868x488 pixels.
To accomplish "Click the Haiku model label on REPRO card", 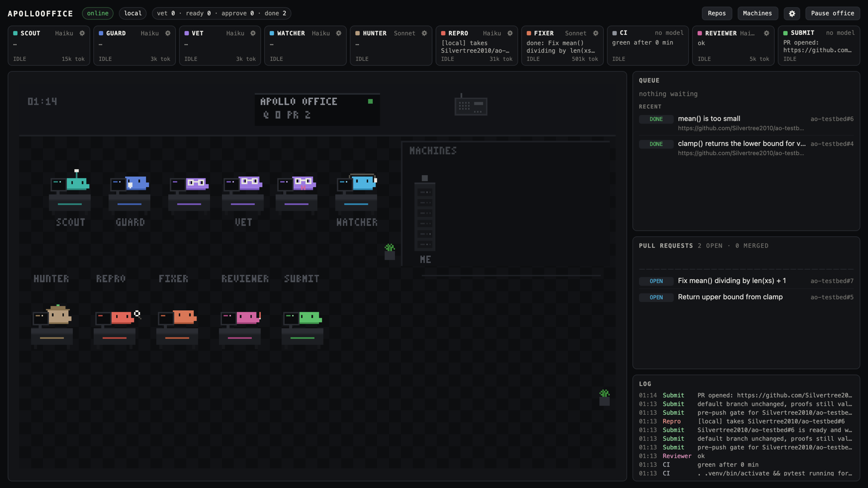I will tap(492, 33).
